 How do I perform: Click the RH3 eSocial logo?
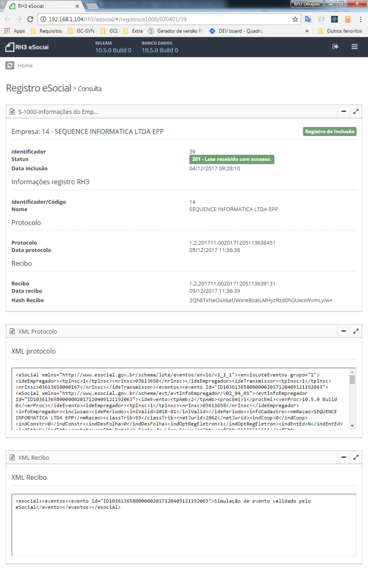coord(27,47)
